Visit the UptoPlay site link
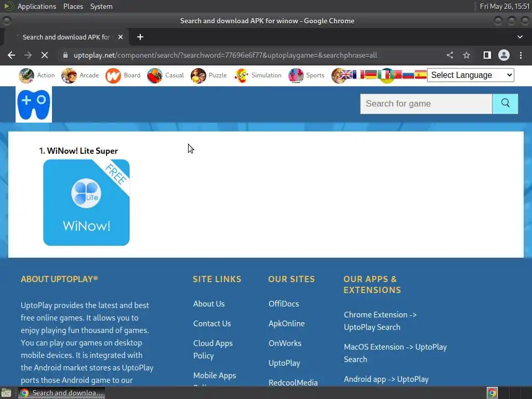532x399 pixels. pyautogui.click(x=284, y=363)
